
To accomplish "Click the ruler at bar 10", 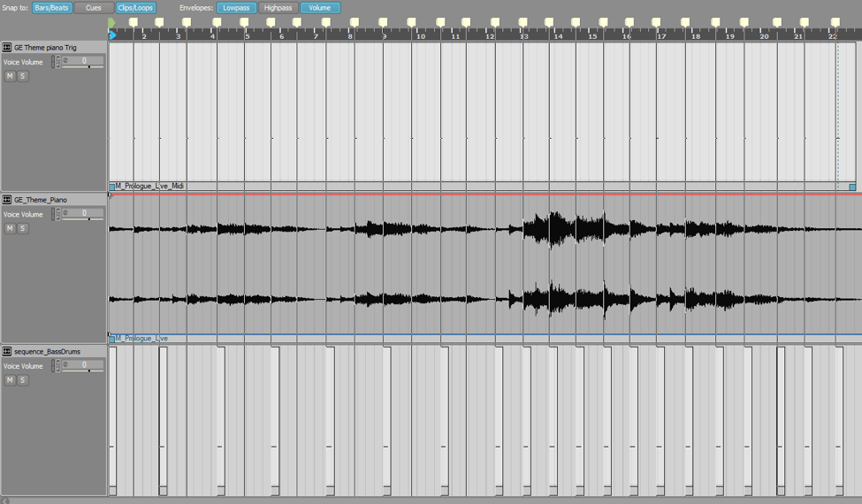I will coord(421,36).
